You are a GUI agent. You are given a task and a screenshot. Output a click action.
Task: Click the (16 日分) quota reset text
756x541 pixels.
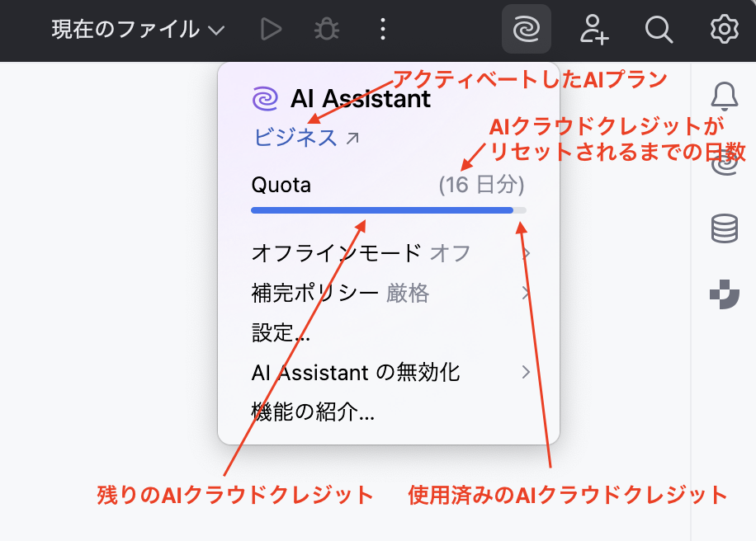pyautogui.click(x=481, y=185)
